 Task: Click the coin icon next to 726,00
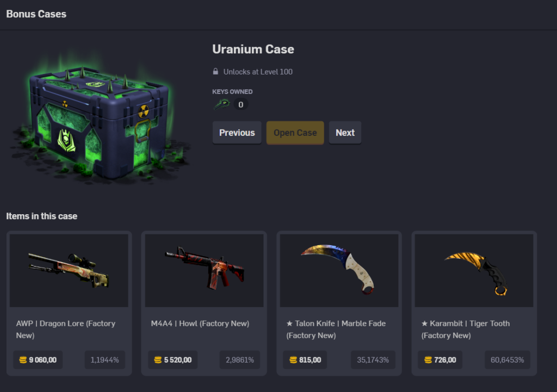pos(428,360)
